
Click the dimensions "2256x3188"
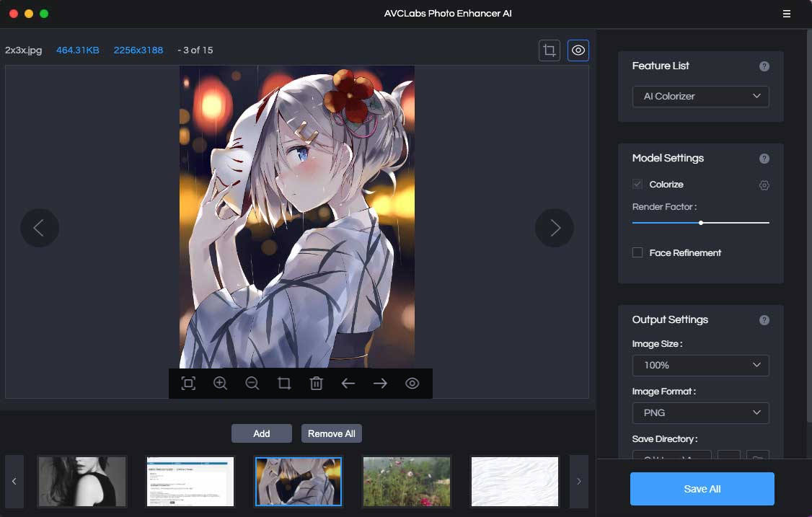[x=138, y=50]
